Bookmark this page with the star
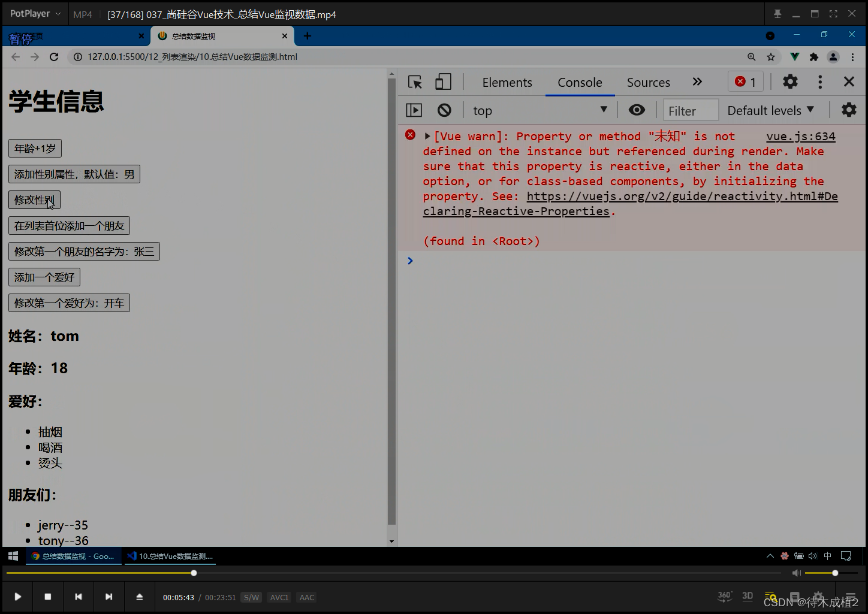This screenshot has height=614, width=868. pyautogui.click(x=771, y=57)
